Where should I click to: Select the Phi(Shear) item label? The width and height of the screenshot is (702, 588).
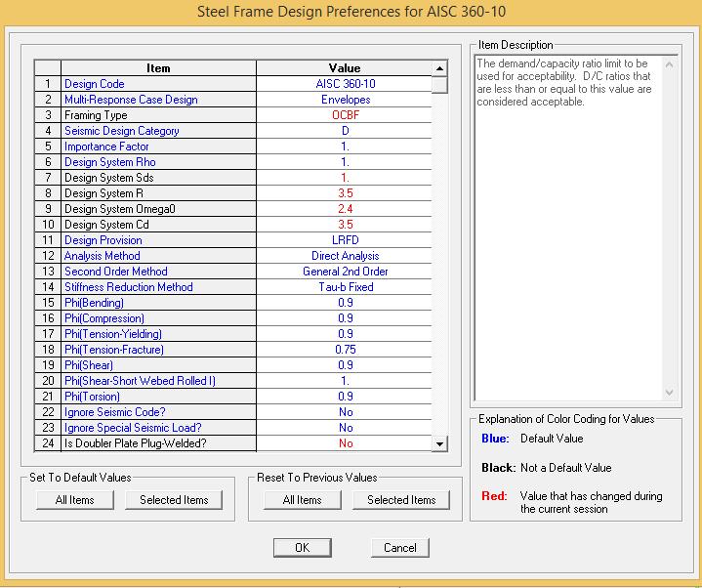point(158,365)
